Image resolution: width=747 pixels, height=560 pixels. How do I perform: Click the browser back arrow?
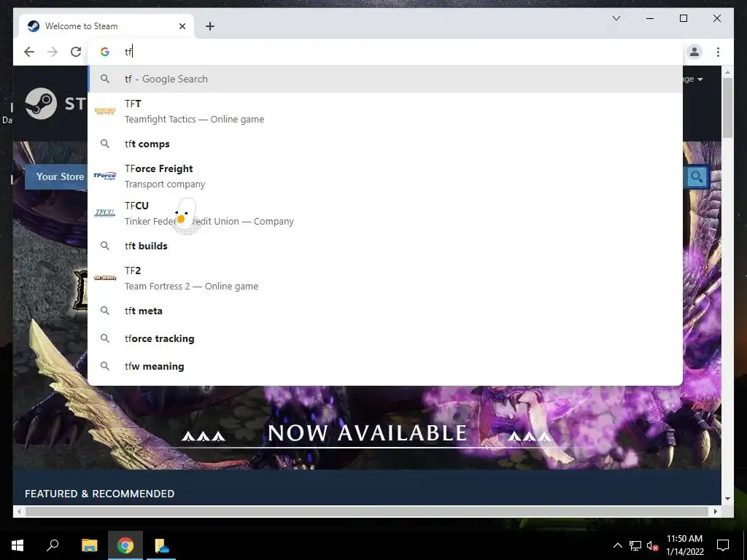[29, 52]
